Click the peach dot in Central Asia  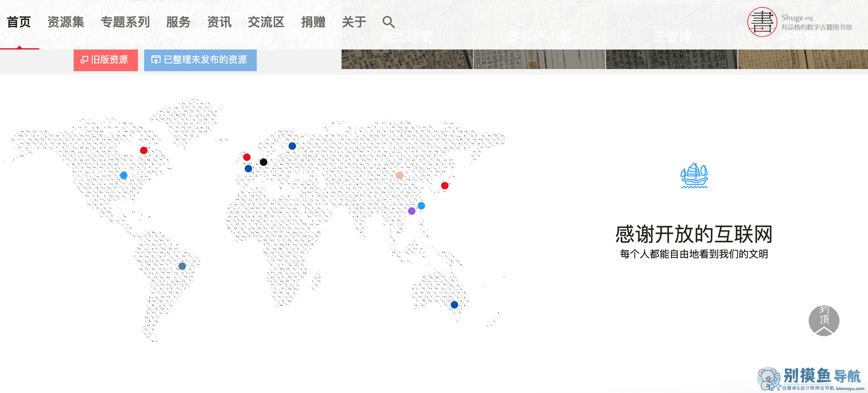399,175
